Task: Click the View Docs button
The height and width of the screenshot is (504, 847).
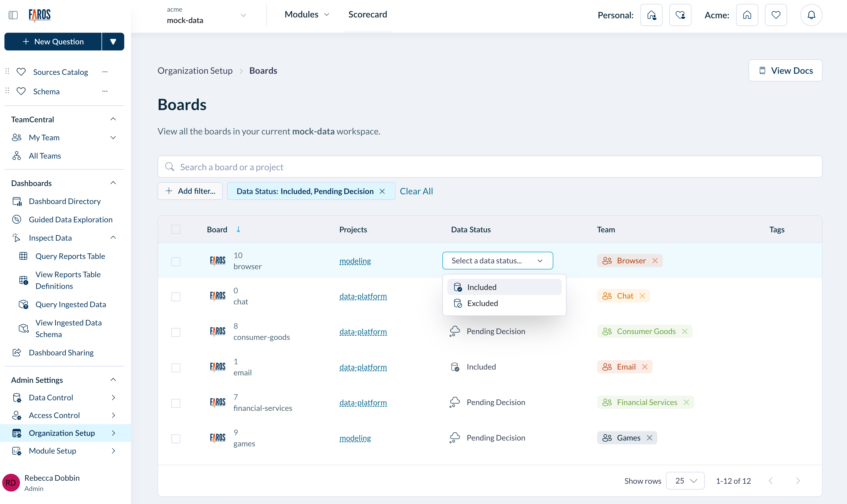Action: [785, 70]
